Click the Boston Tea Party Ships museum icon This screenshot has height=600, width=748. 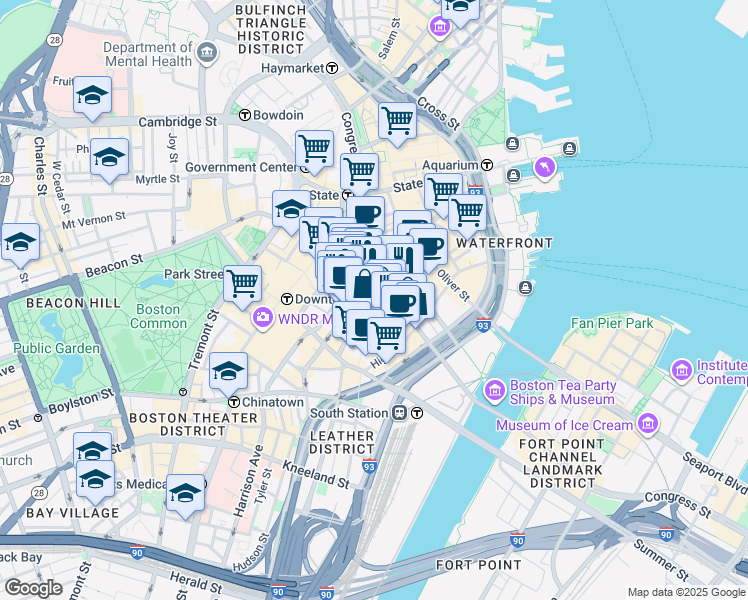[495, 388]
